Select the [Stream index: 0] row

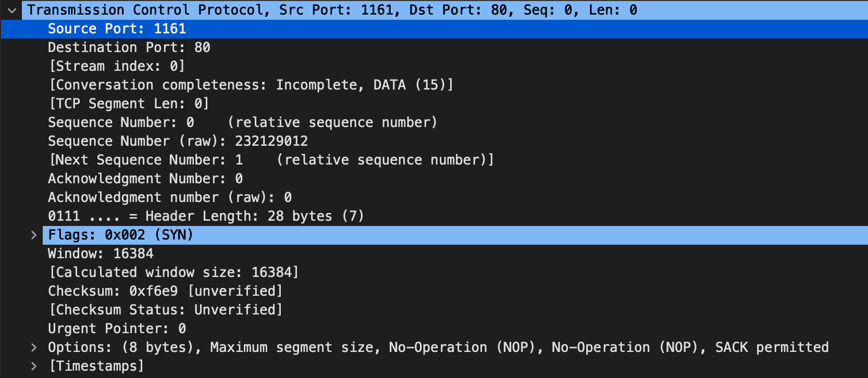pyautogui.click(x=434, y=66)
